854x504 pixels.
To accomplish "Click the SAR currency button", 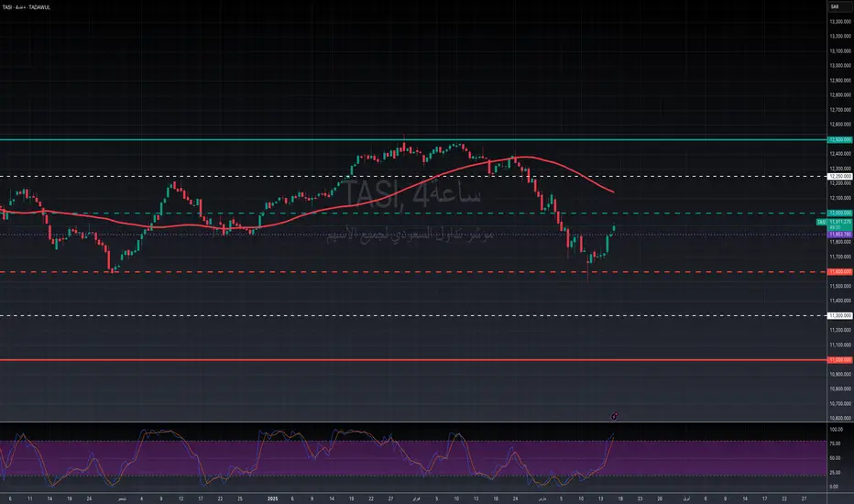I will [835, 6].
